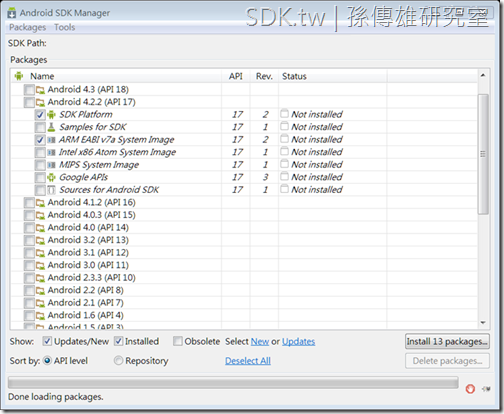Viewport: 504px width, 414px height.
Task: Click the Sources for Android SDK icon
Action: click(51, 190)
